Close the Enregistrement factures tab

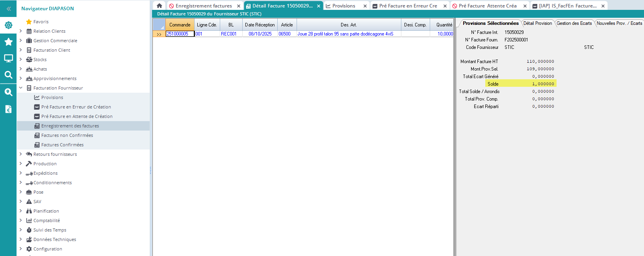[239, 6]
